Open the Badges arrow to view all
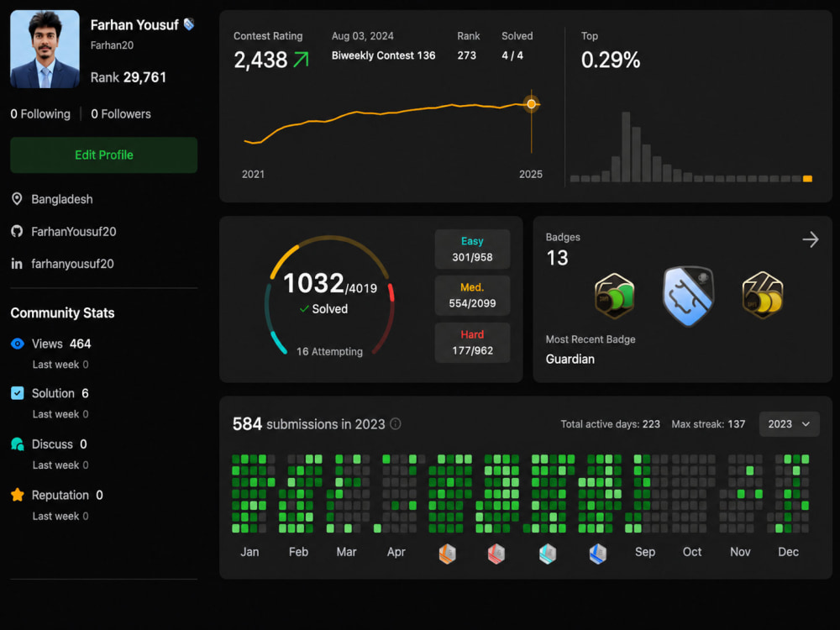This screenshot has height=630, width=840. [x=811, y=239]
